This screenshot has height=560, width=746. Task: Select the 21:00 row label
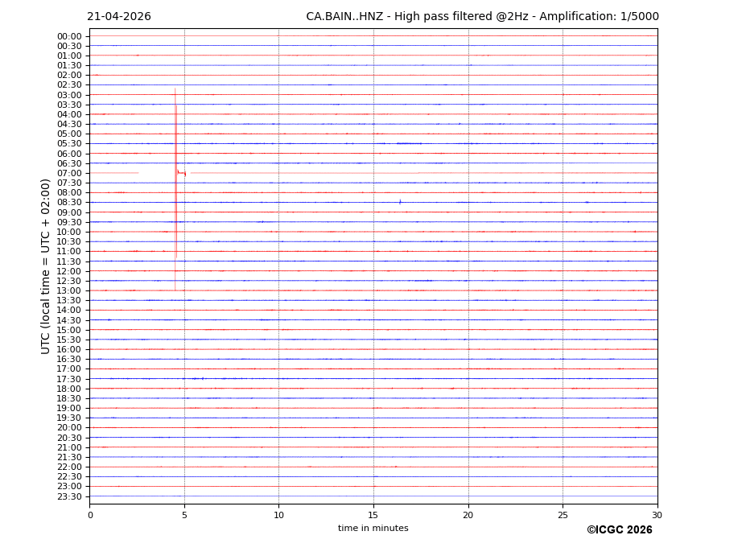point(69,447)
